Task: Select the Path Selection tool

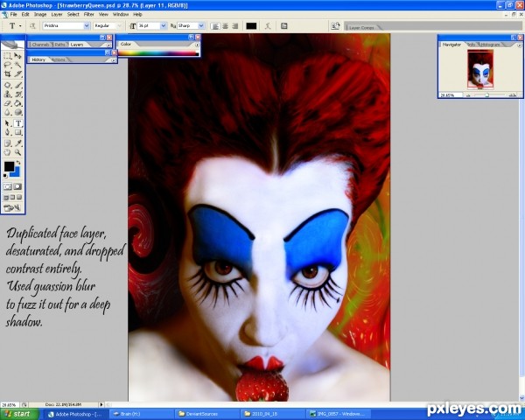Action: coord(8,123)
